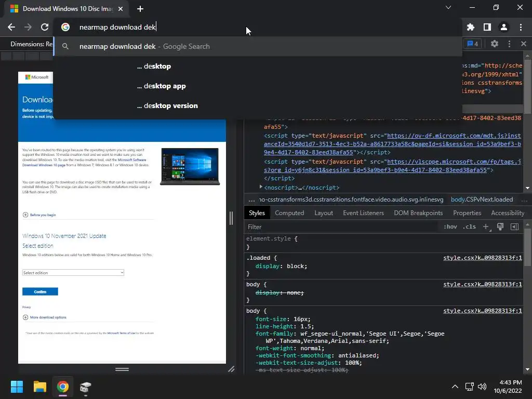Select body.CSPvNext.loaded breadcrumb
Viewport: 532px width, 399px height.
482,199
